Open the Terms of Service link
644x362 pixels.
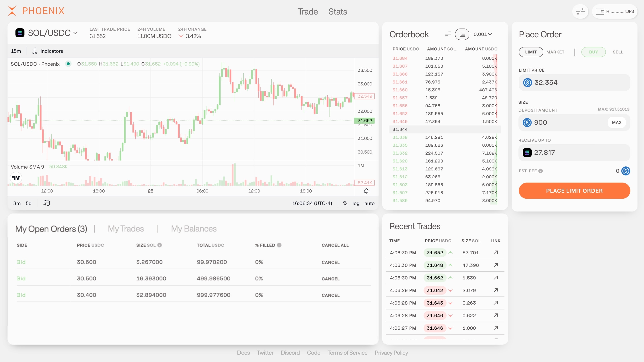[x=347, y=352]
